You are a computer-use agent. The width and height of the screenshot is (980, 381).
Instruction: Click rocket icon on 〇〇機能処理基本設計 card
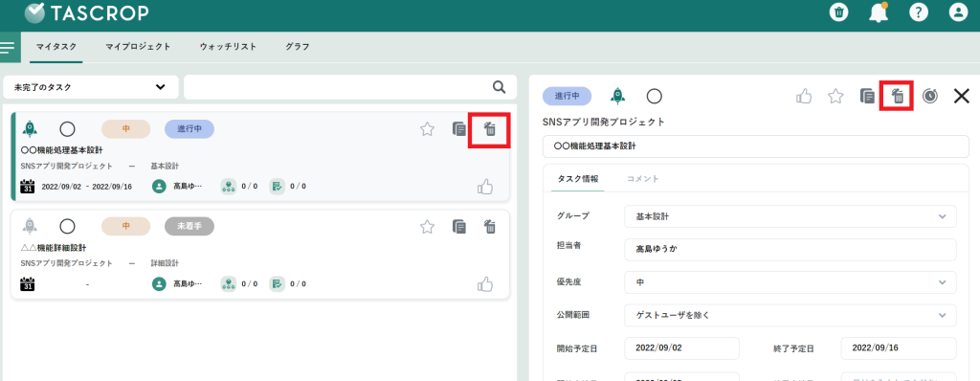pyautogui.click(x=30, y=129)
